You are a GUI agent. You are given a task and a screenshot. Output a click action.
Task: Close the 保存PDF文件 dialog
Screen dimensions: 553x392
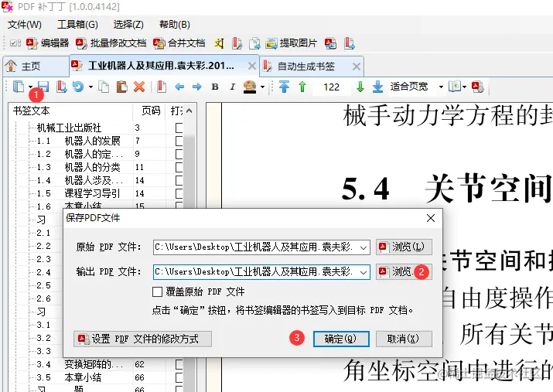[x=431, y=218]
